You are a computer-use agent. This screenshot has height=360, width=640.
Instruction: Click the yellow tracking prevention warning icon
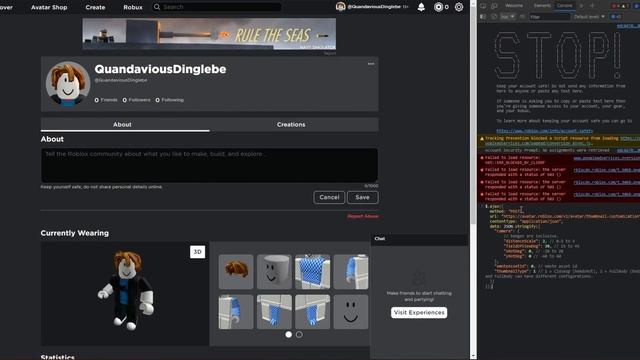point(482,139)
